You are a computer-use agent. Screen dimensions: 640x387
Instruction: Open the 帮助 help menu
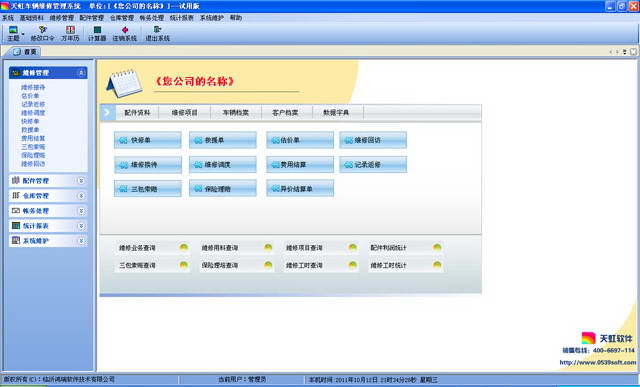click(x=236, y=18)
